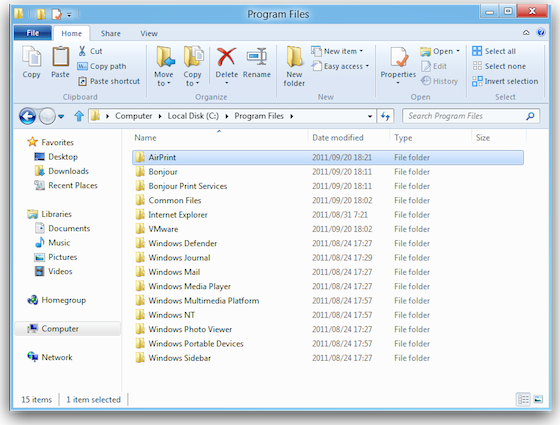The width and height of the screenshot is (560, 425).
Task: Switch to the View ribbon tab
Action: [149, 34]
